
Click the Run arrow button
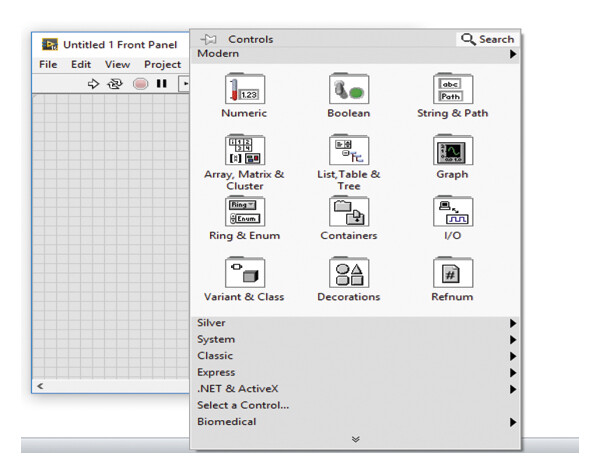pyautogui.click(x=93, y=83)
